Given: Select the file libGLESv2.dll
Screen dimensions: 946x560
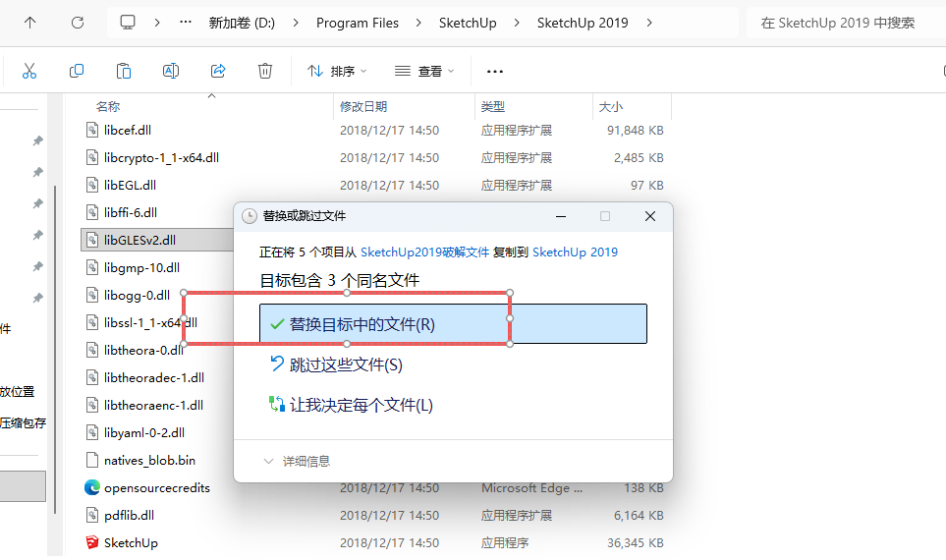Looking at the screenshot, I should point(139,240).
